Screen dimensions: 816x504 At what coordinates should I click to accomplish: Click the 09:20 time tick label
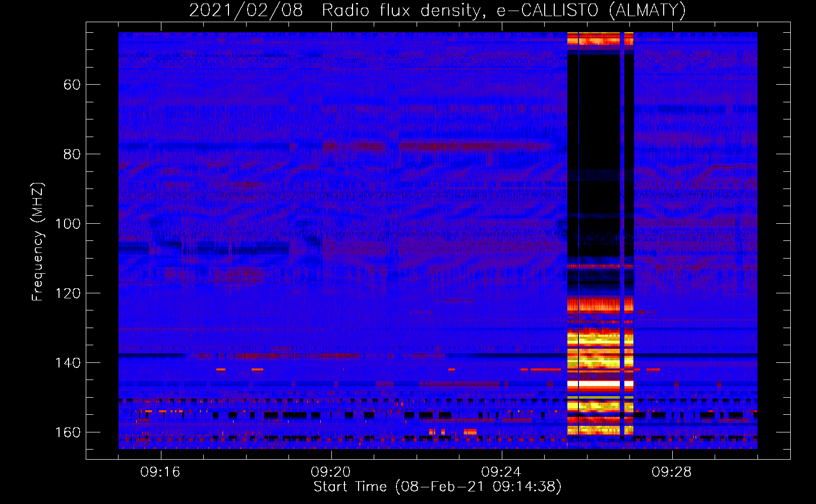[x=331, y=472]
